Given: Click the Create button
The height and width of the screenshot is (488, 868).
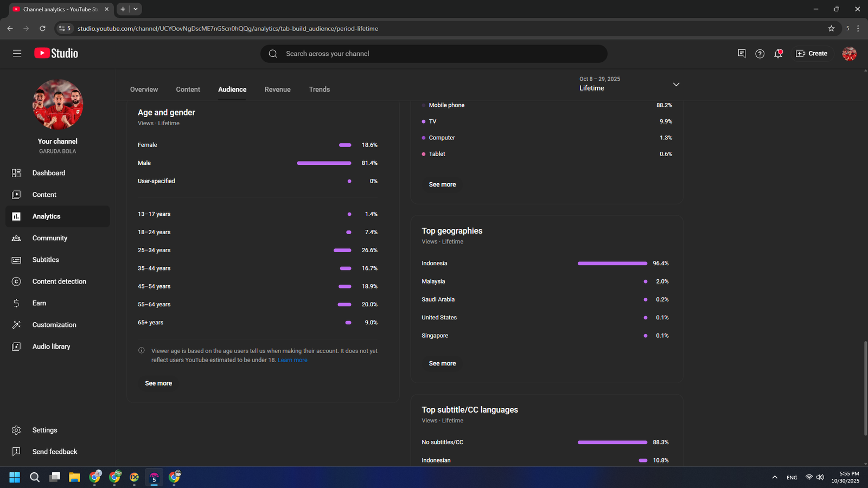Looking at the screenshot, I should [x=812, y=54].
